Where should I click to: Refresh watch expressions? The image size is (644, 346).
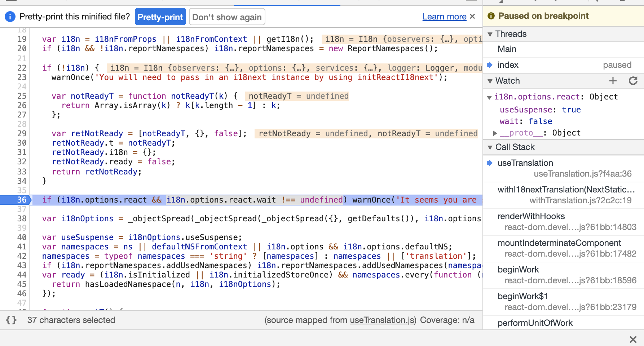[x=633, y=81]
